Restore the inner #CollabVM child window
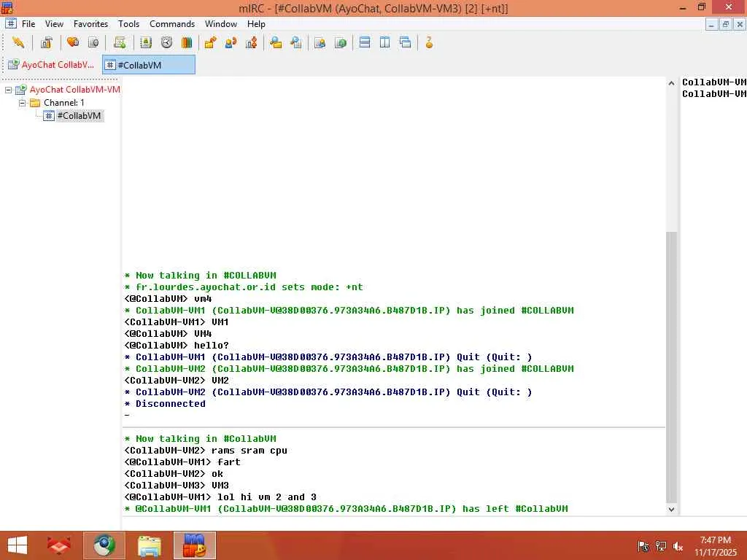Image resolution: width=747 pixels, height=560 pixels. pyautogui.click(x=726, y=24)
